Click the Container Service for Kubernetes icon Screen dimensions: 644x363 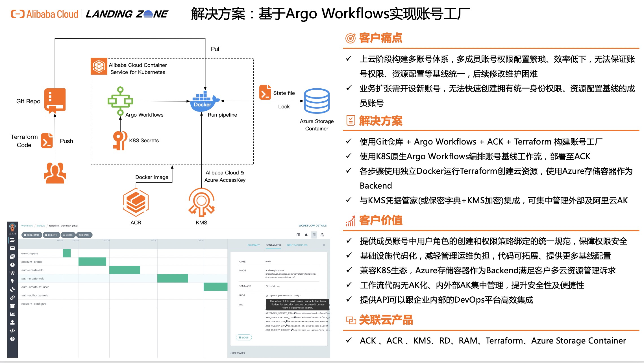[99, 66]
